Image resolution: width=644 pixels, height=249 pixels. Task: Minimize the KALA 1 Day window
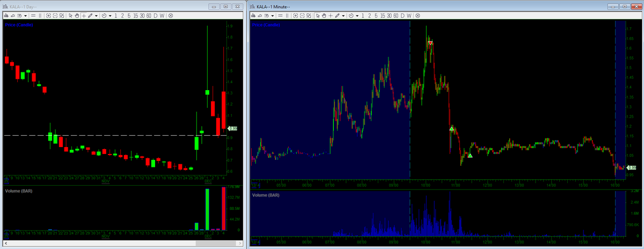(215, 6)
